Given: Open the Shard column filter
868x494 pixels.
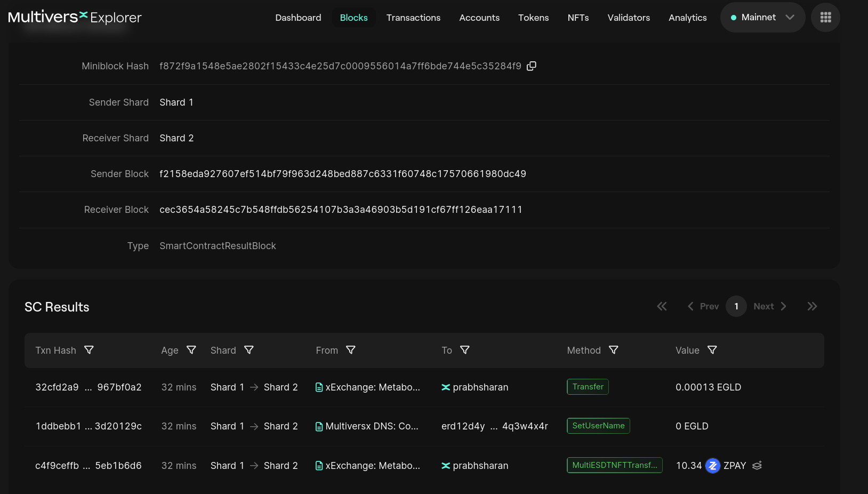Looking at the screenshot, I should pyautogui.click(x=249, y=350).
